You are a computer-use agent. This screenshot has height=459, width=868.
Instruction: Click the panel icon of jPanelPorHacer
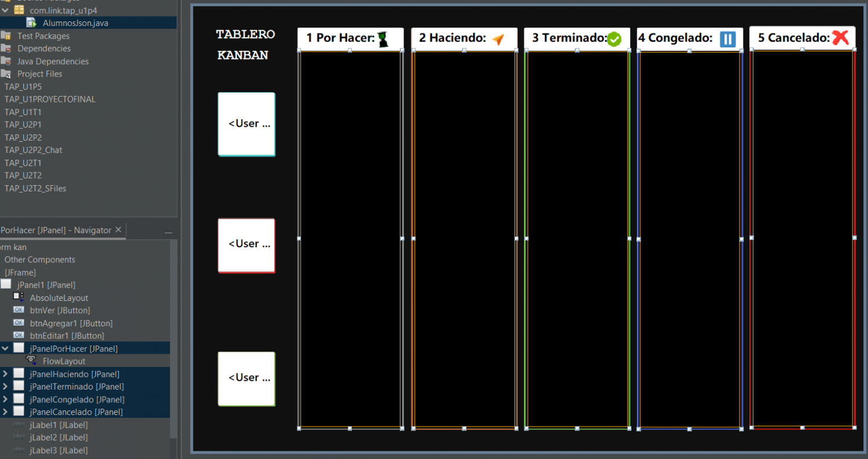(19, 348)
